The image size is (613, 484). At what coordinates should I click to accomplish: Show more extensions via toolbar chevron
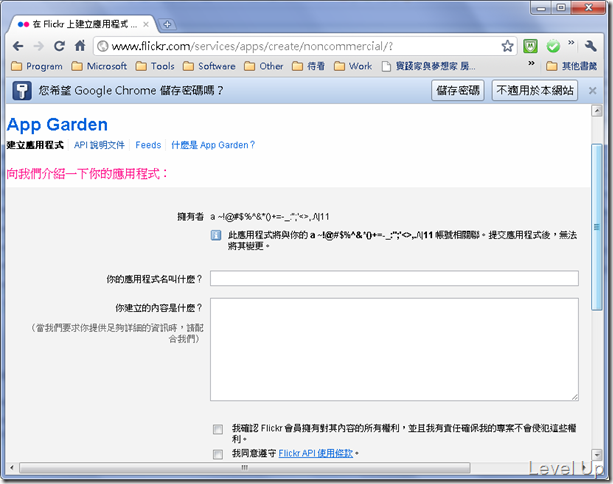point(571,42)
